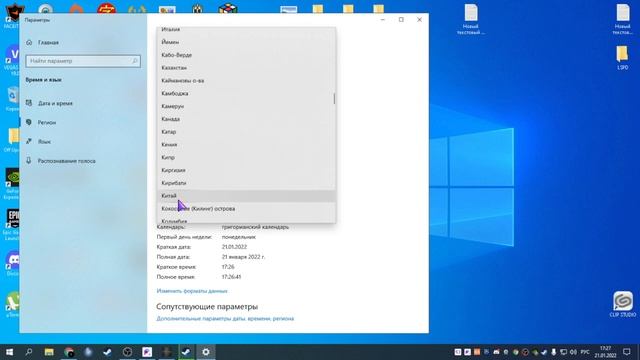This screenshot has height=360, width=640.
Task: Maximize the Параметры window
Action: [x=401, y=20]
